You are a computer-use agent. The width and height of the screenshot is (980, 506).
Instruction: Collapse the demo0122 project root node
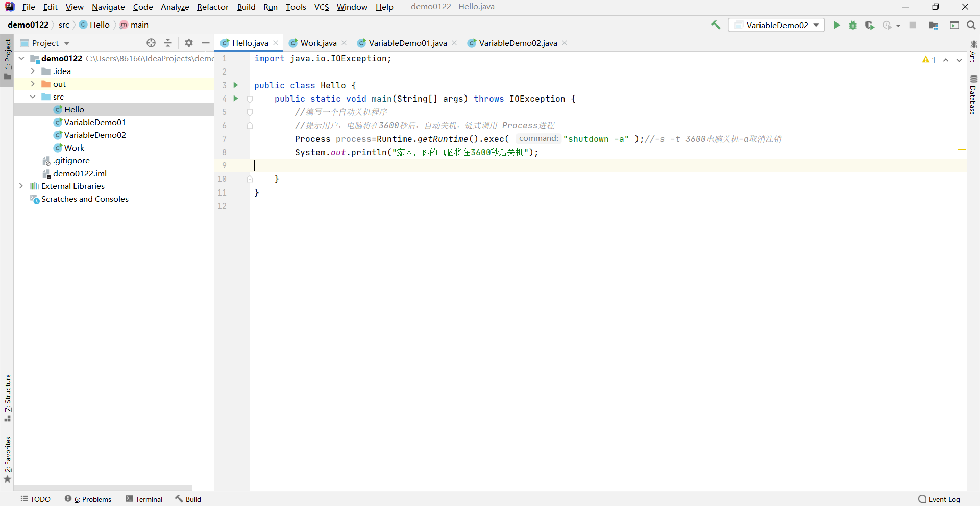(x=21, y=58)
